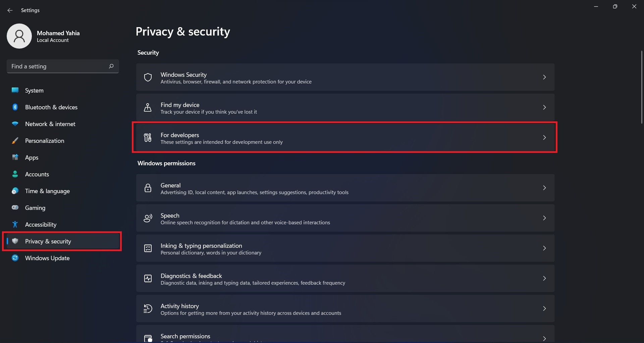Click the Activity history clock icon

(148, 309)
